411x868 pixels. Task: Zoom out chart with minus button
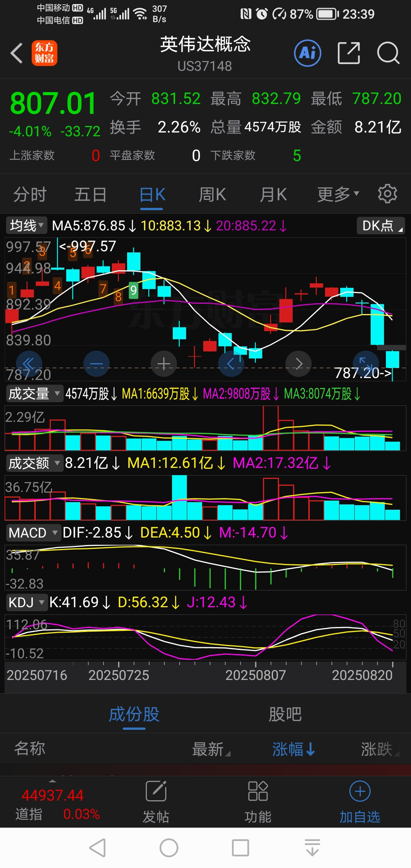96,364
